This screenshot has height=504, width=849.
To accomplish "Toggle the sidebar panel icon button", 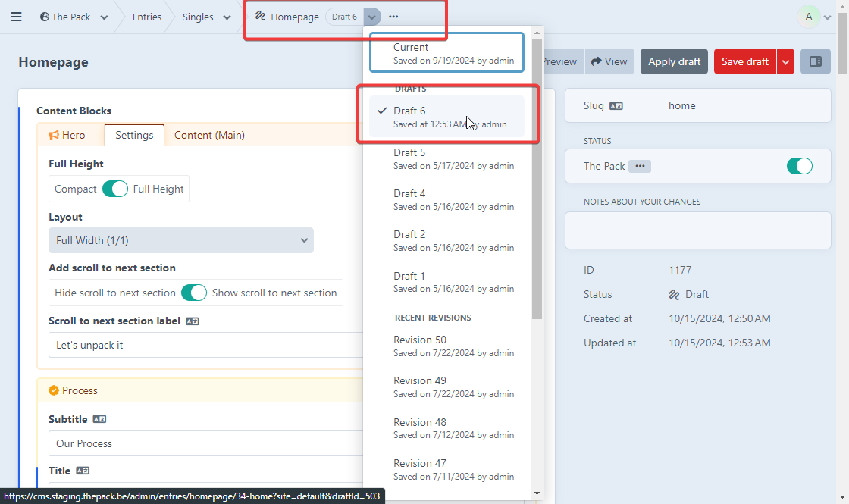I will (x=816, y=61).
